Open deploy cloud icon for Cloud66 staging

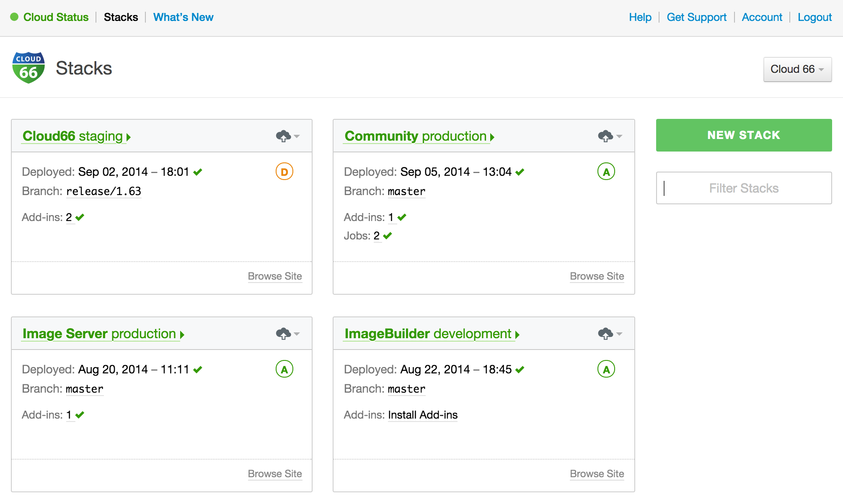pos(283,136)
